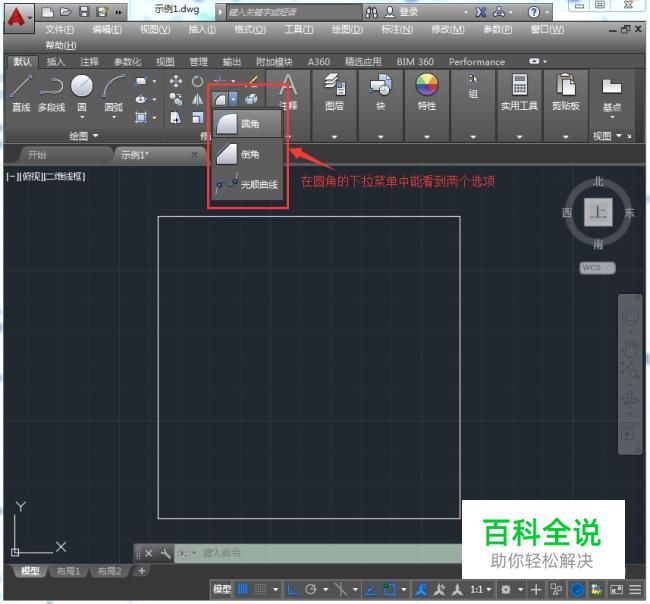Expand the 特性 panel bottom arrow

point(427,137)
